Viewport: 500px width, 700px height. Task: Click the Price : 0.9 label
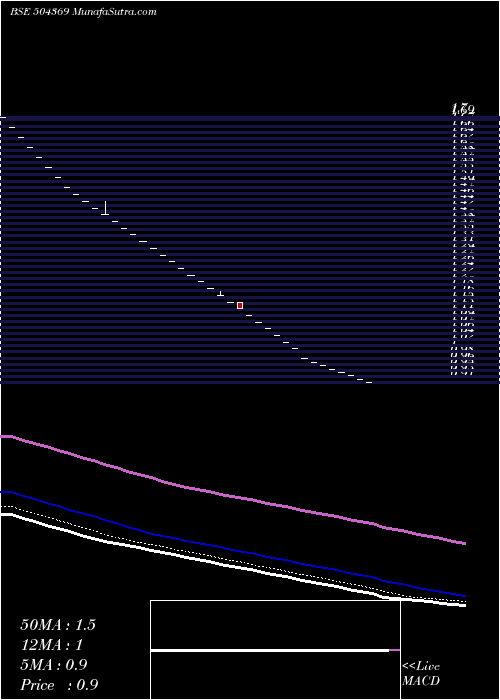coord(59,685)
